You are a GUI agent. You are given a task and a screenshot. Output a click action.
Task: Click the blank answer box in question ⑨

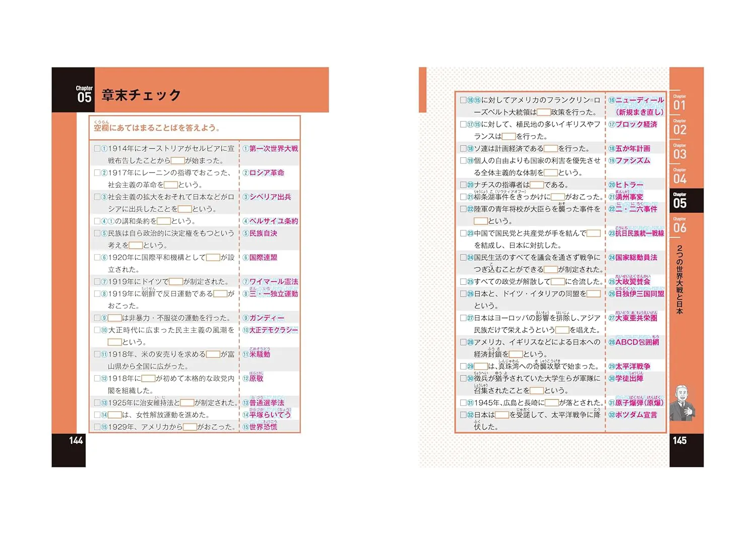click(115, 318)
